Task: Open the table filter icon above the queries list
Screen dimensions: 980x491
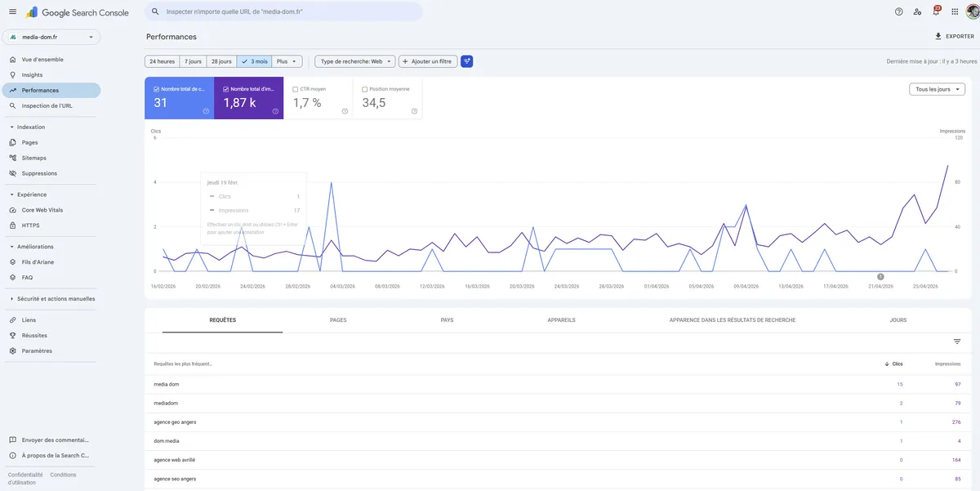Action: click(956, 341)
